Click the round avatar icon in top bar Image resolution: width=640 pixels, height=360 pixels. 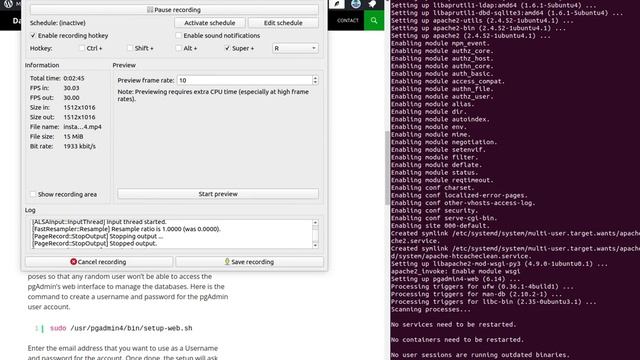point(356,4)
